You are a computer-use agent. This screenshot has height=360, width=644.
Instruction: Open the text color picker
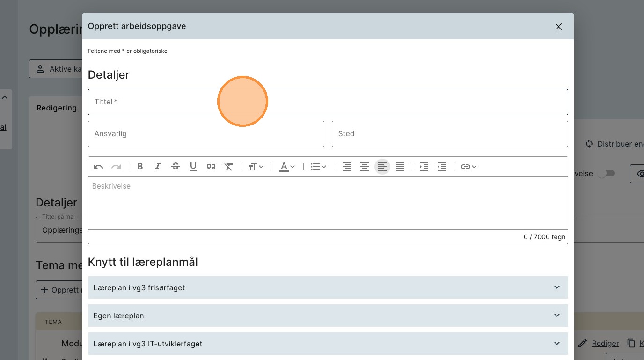[x=287, y=167]
